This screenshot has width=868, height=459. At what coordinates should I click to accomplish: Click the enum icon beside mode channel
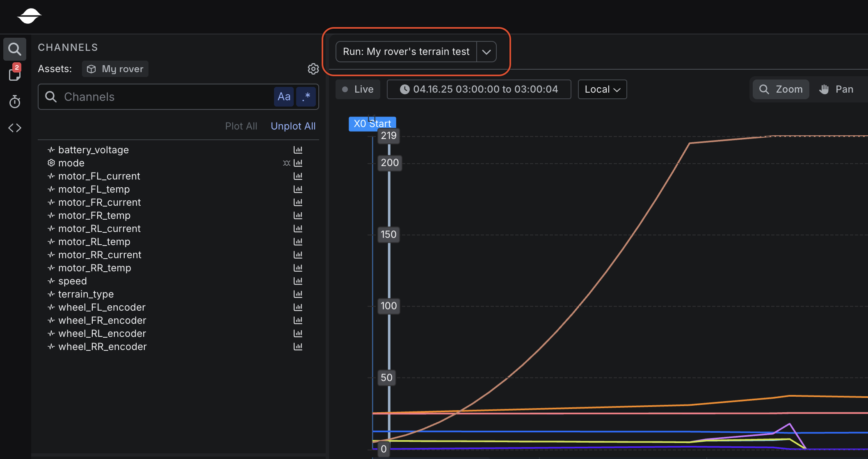tap(286, 163)
